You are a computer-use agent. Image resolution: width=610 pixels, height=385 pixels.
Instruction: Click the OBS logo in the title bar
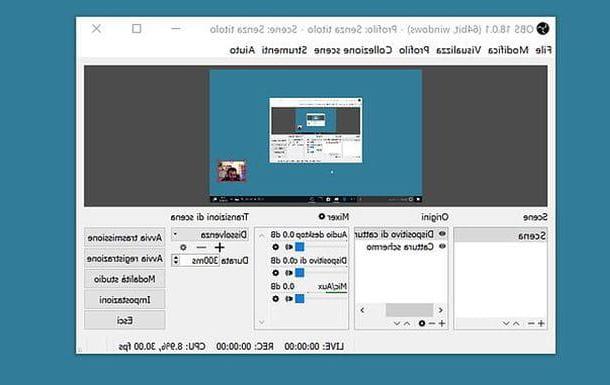pyautogui.click(x=543, y=28)
